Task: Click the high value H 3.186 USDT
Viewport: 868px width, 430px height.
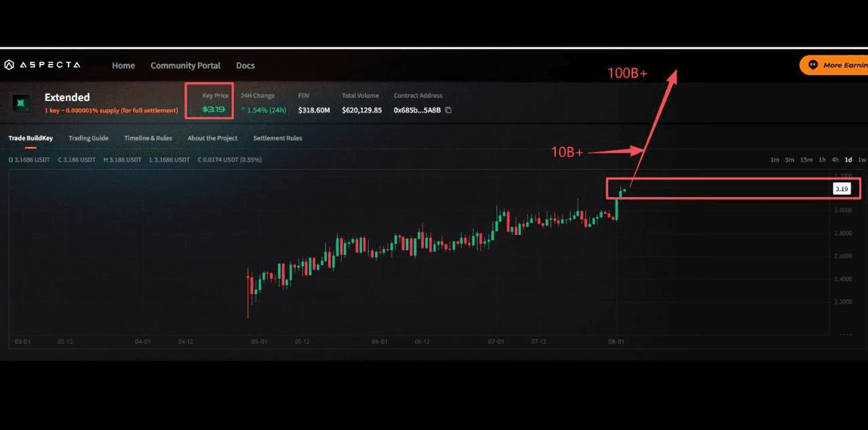Action: [123, 160]
